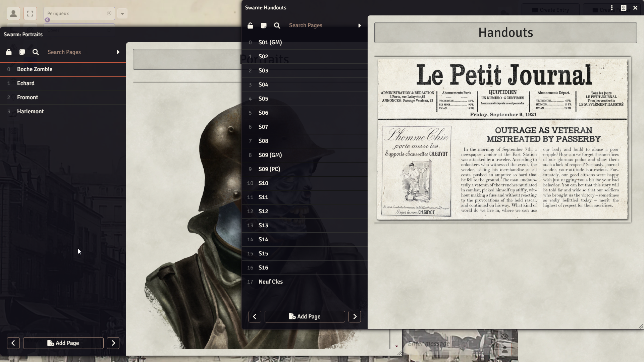This screenshot has width=644, height=362.
Task: Select page S14 in Handouts
Action: click(x=305, y=240)
